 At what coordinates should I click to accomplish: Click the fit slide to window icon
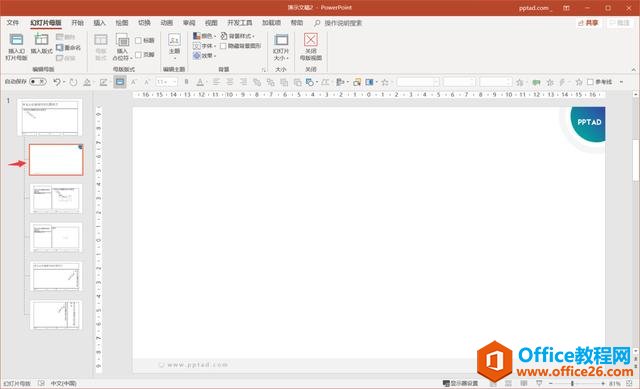(629, 383)
